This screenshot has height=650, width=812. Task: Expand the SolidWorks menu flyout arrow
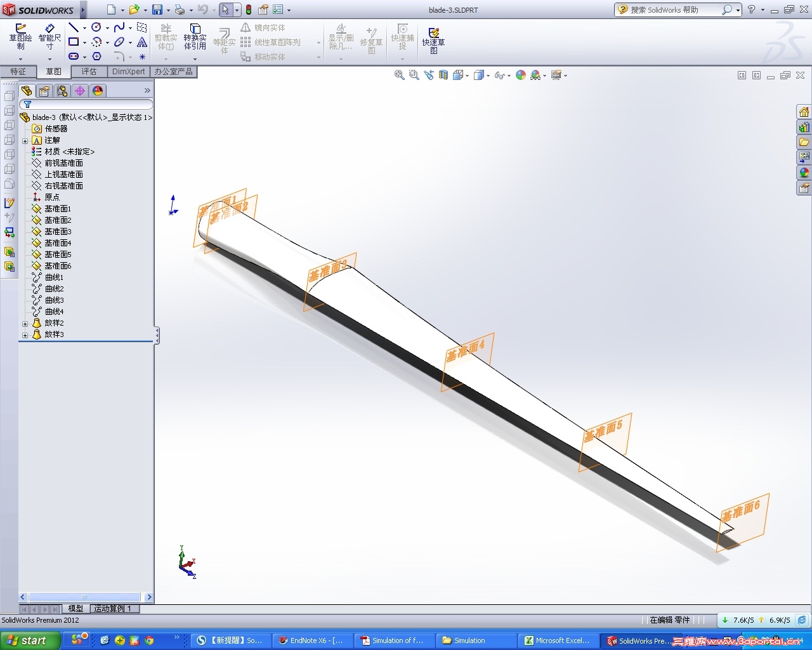point(83,10)
